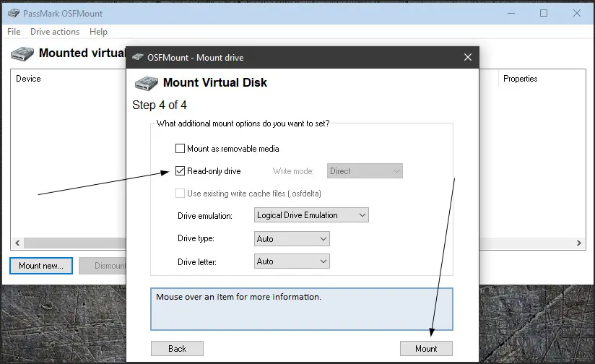
Task: Maximize the PassMark OSFMount window
Action: [x=544, y=13]
